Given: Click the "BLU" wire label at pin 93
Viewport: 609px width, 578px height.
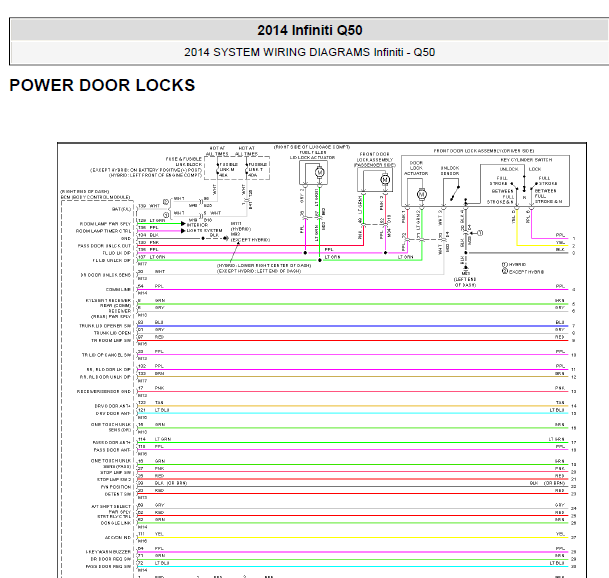Looking at the screenshot, I should click(159, 322).
